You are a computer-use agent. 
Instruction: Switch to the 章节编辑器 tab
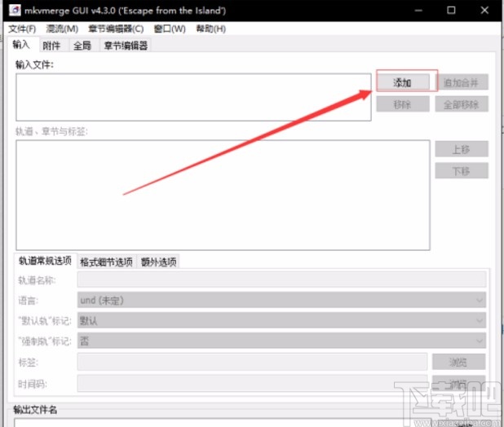(126, 46)
